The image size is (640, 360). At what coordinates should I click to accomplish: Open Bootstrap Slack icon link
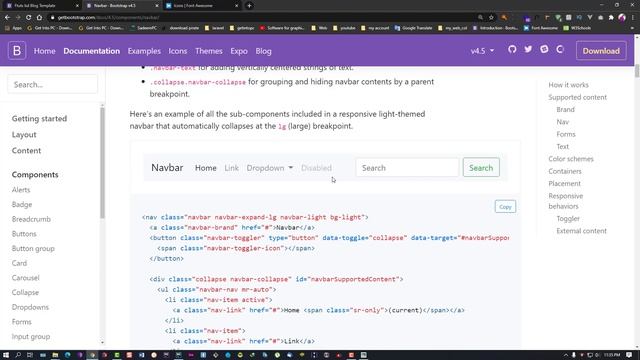tap(544, 49)
